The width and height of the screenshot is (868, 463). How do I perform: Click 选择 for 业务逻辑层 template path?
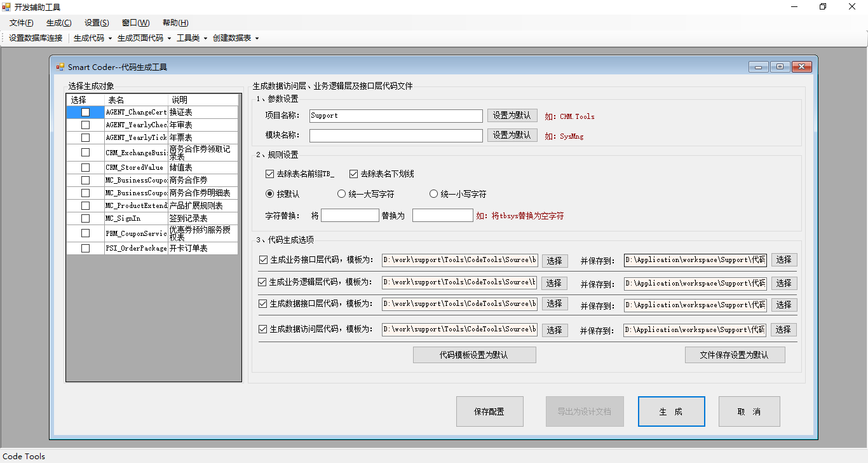coord(555,283)
